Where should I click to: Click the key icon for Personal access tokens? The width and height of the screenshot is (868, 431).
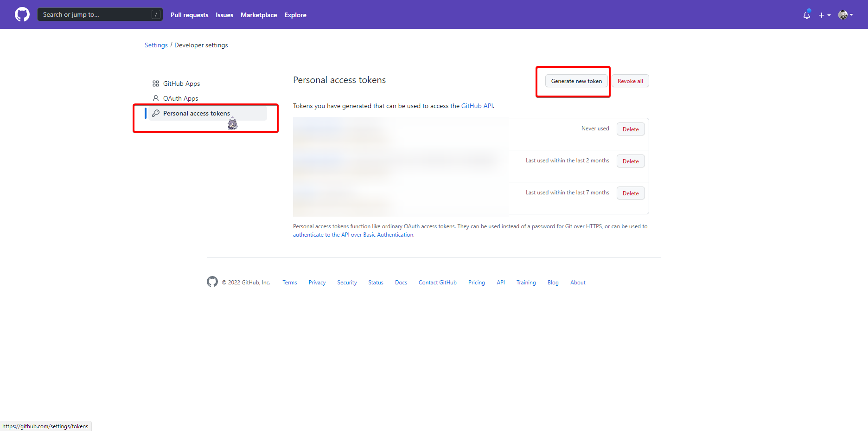pyautogui.click(x=156, y=113)
